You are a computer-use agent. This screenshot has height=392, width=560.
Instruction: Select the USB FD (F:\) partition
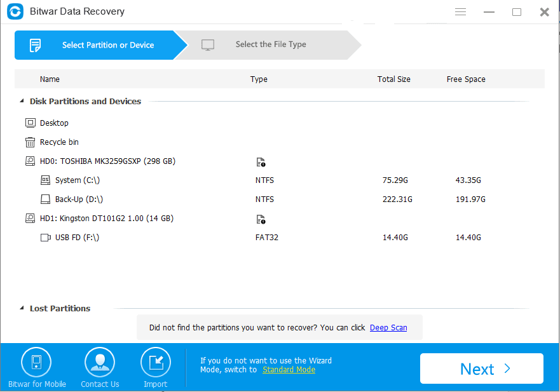click(77, 238)
